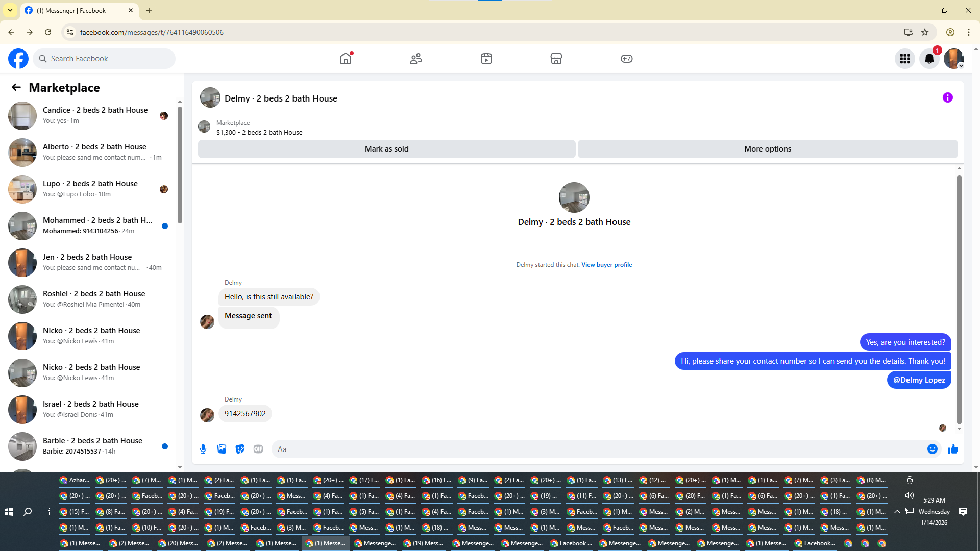Image resolution: width=980 pixels, height=551 pixels.
Task: Click the message input field
Action: (x=597, y=449)
